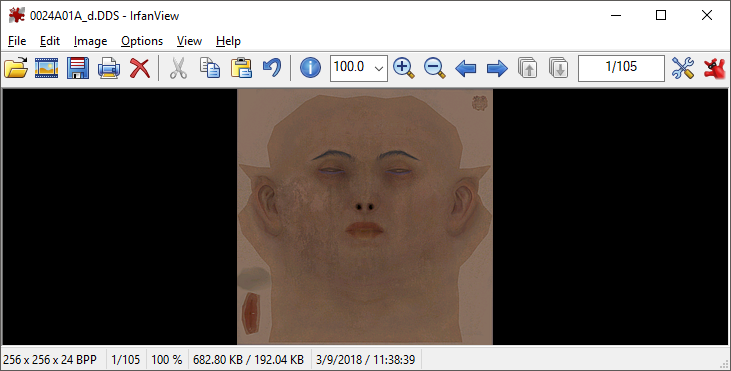Go to next image with right arrow
The width and height of the screenshot is (731, 371).
point(497,69)
